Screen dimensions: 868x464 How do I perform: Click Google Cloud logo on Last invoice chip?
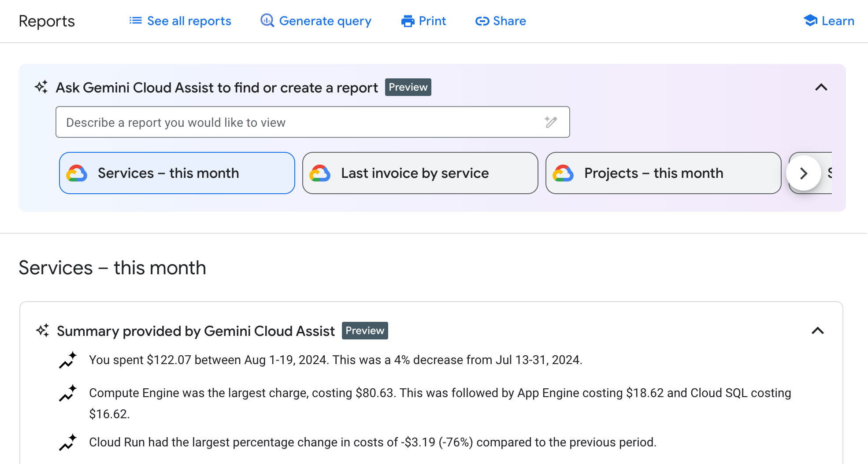click(320, 173)
